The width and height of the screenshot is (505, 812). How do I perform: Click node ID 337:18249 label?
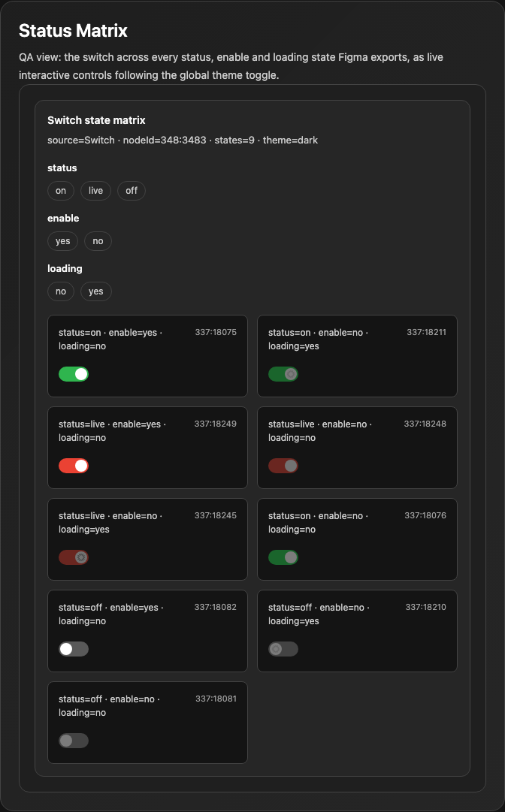pyautogui.click(x=216, y=424)
